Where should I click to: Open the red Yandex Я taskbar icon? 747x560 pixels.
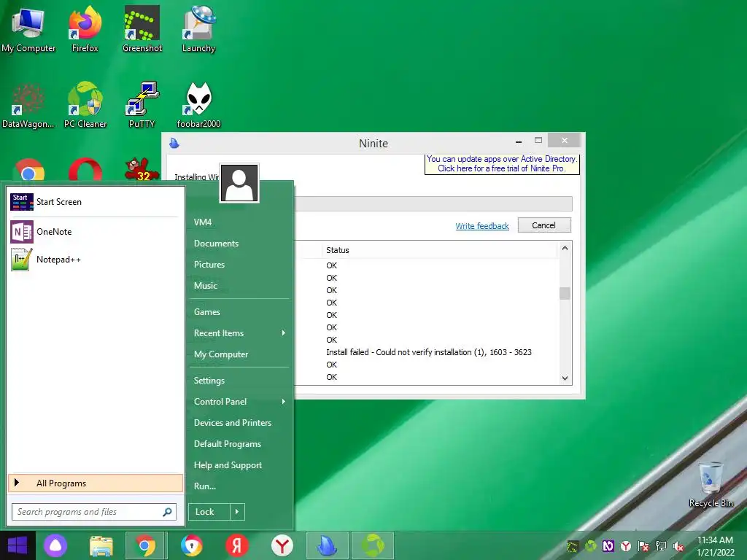(237, 545)
